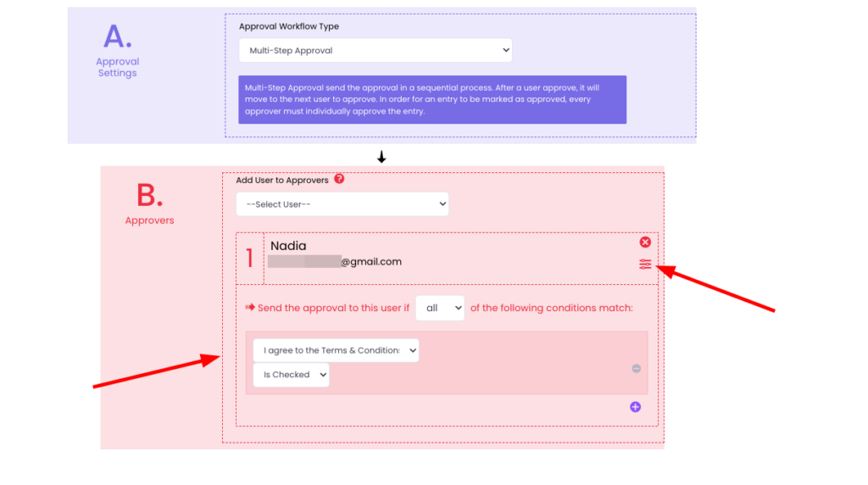Remove the condition with the minus icon
This screenshot has width=868, height=485.
click(636, 368)
